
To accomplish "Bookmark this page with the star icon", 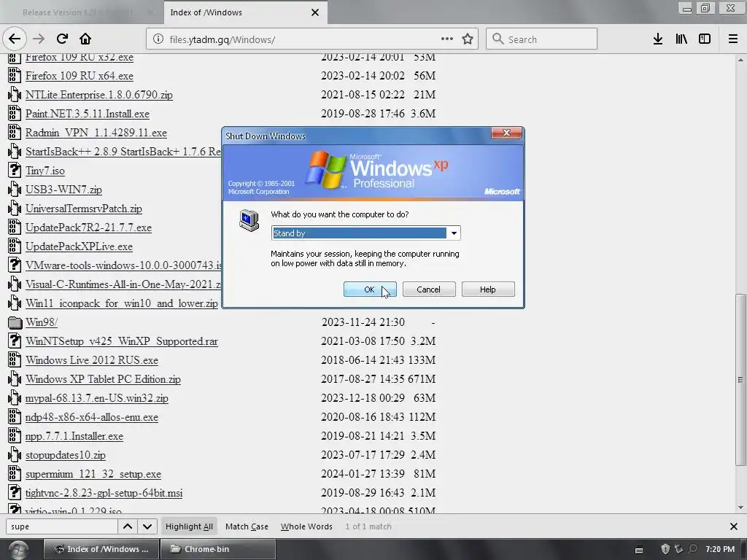I will point(468,39).
